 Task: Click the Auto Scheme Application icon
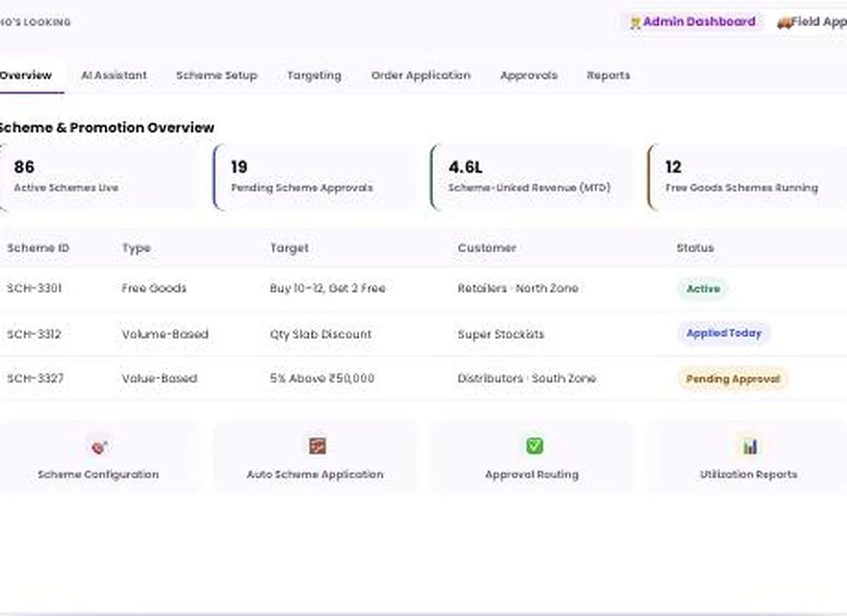pos(317,447)
